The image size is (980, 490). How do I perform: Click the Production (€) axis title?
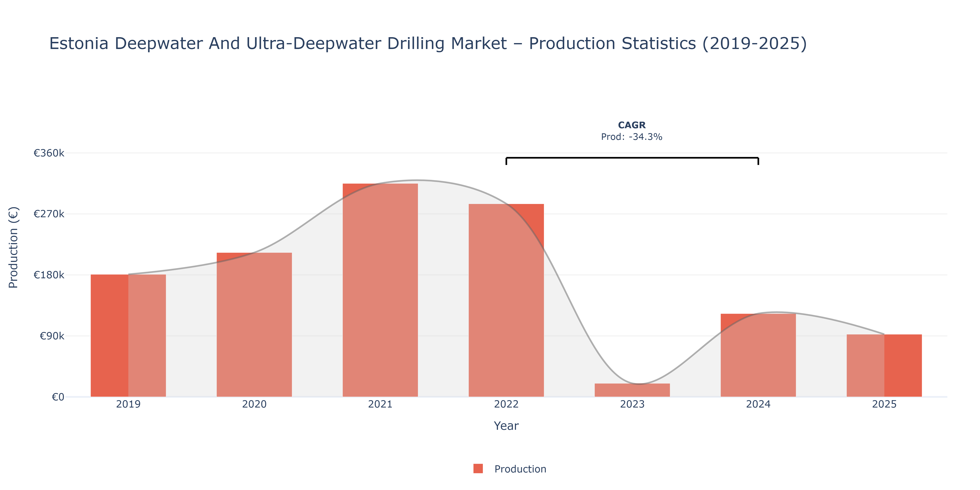pos(13,247)
